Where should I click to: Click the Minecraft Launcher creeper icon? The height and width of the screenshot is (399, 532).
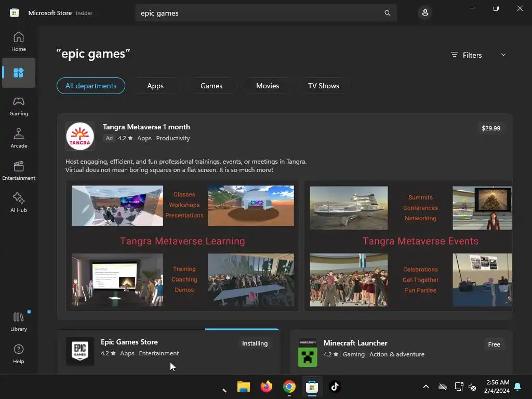[308, 353]
